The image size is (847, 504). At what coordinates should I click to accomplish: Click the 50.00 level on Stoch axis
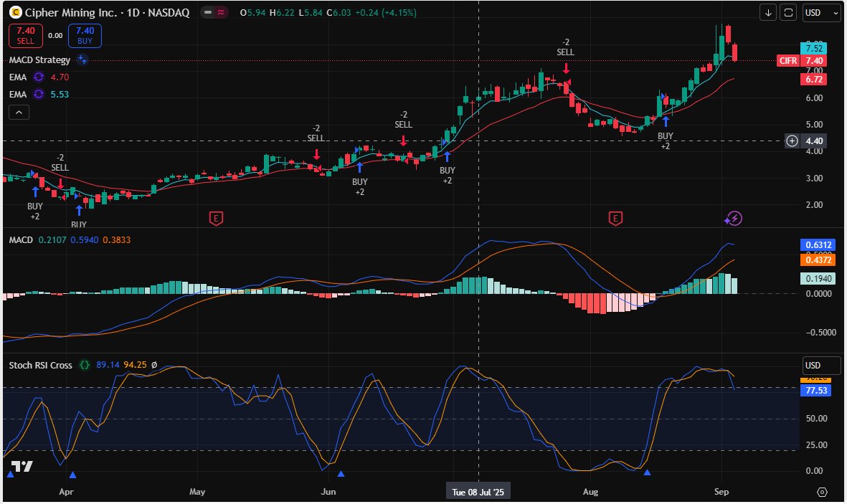[x=816, y=419]
